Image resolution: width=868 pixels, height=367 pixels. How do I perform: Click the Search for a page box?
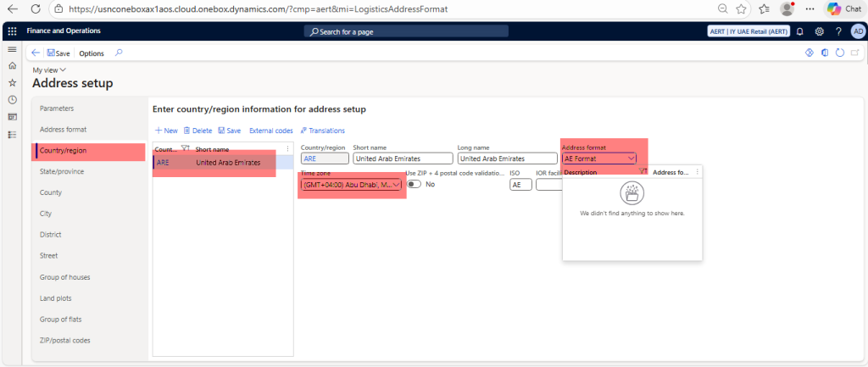coord(407,31)
